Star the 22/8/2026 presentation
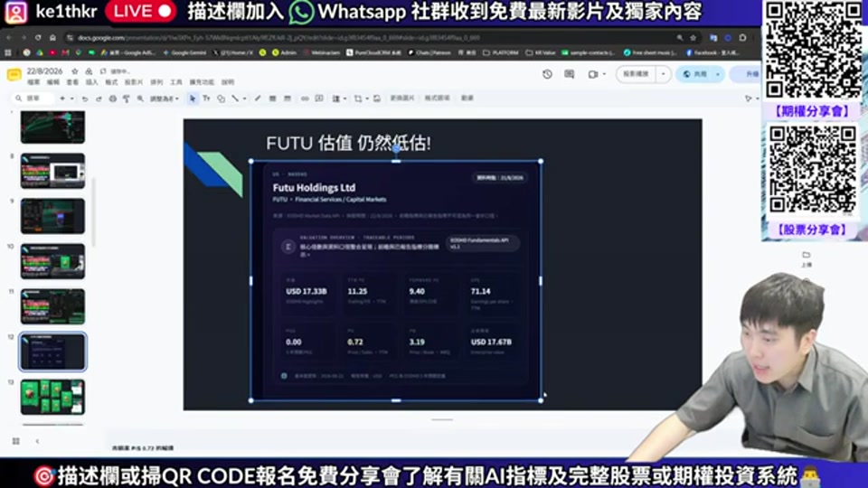The width and height of the screenshot is (868, 488). (x=75, y=71)
